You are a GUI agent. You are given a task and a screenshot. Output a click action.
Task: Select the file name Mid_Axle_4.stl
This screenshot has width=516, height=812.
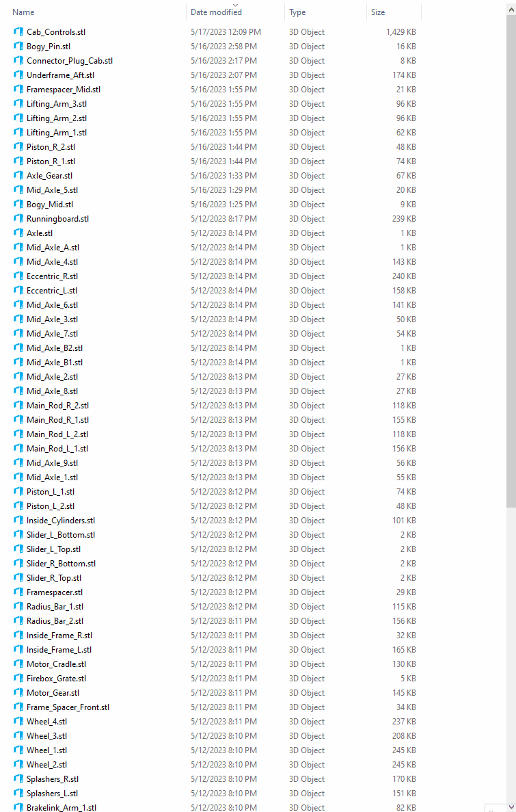click(52, 261)
